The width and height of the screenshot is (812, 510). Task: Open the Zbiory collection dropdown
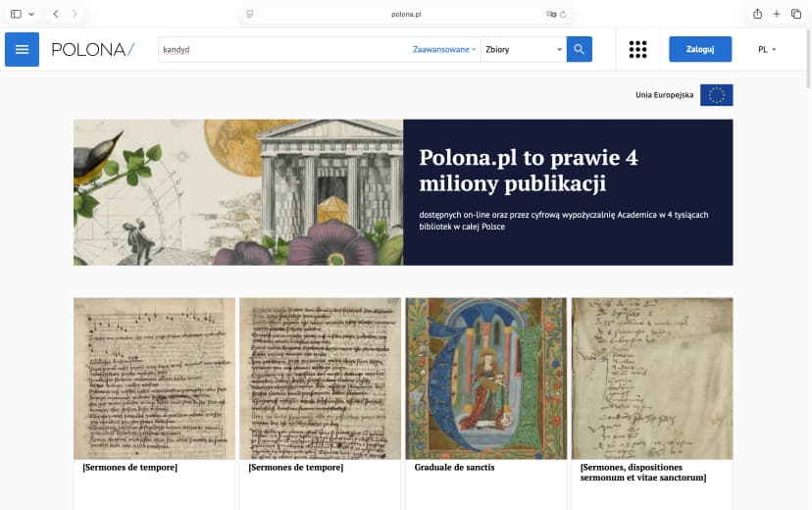(524, 49)
